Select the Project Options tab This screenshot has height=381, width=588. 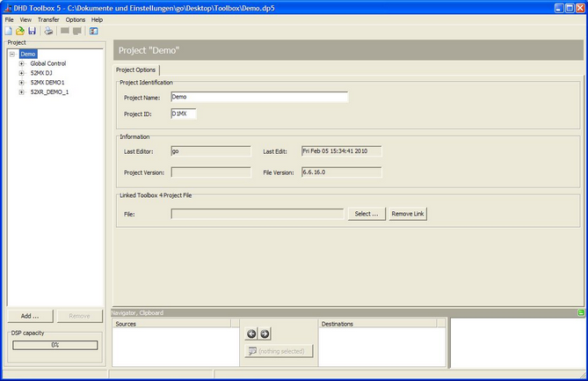tap(135, 70)
